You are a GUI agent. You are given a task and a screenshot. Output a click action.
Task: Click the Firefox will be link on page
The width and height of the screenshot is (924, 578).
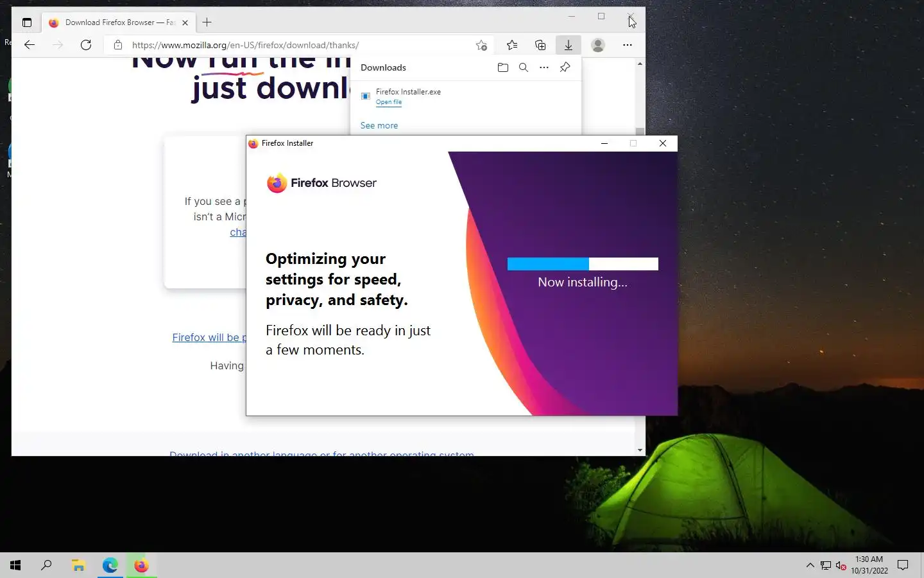(x=209, y=337)
